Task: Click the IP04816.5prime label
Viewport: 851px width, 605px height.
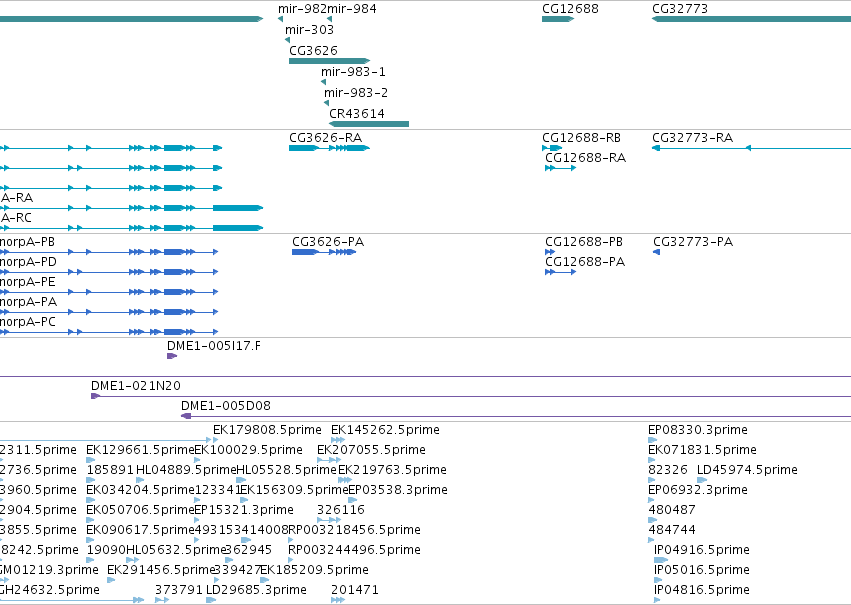Action: coord(702,591)
